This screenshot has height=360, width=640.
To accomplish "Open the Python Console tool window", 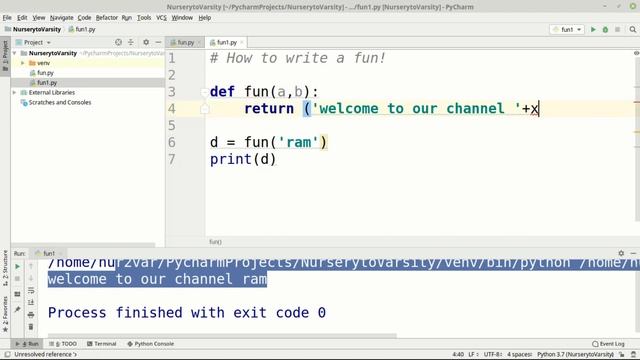I will (151, 344).
